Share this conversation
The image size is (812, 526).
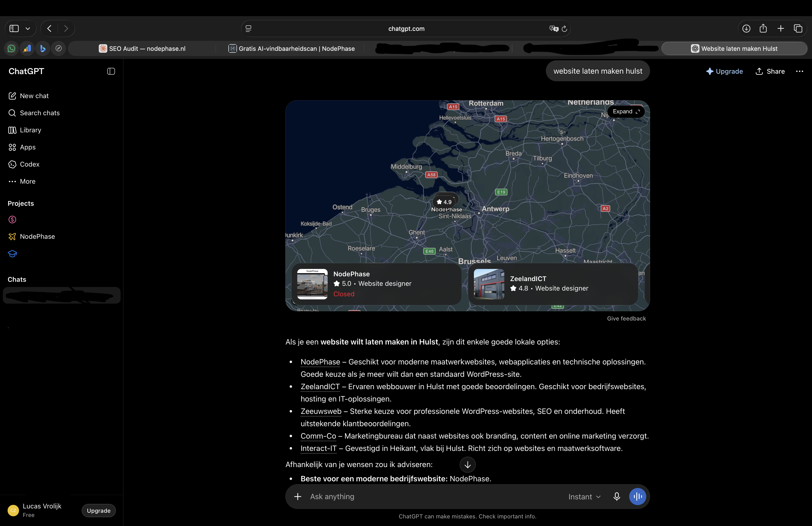(x=770, y=71)
